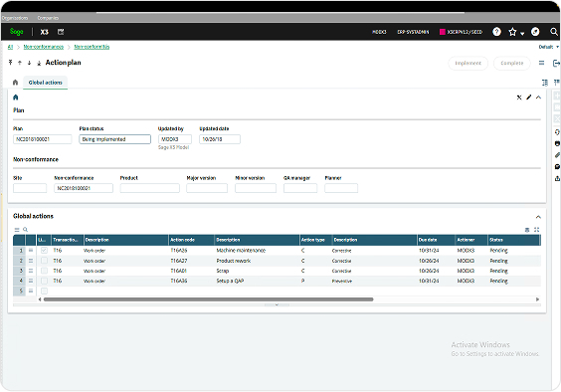Image resolution: width=561 pixels, height=392 pixels.
Task: Click the favorites star icon
Action: pyautogui.click(x=512, y=32)
